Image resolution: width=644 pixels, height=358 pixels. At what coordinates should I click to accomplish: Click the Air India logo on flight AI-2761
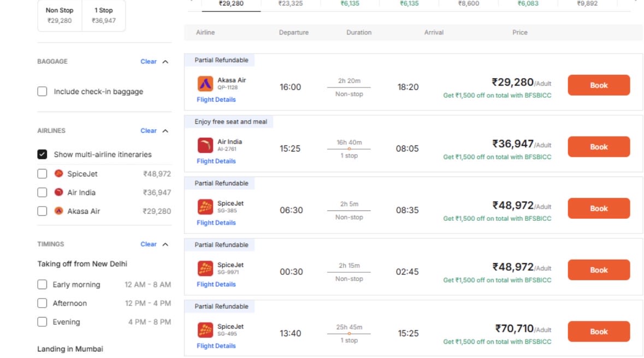[x=205, y=145]
